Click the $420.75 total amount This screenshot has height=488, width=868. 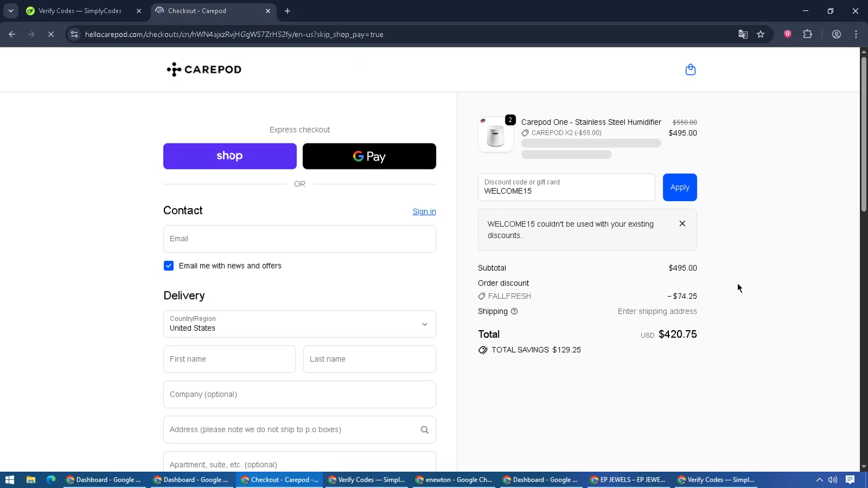click(678, 334)
